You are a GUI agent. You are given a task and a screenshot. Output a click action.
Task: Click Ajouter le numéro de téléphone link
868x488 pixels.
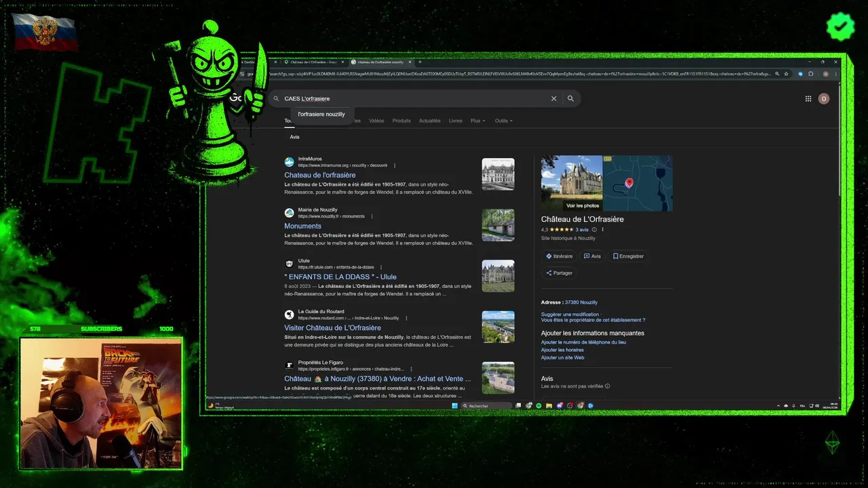[583, 342]
